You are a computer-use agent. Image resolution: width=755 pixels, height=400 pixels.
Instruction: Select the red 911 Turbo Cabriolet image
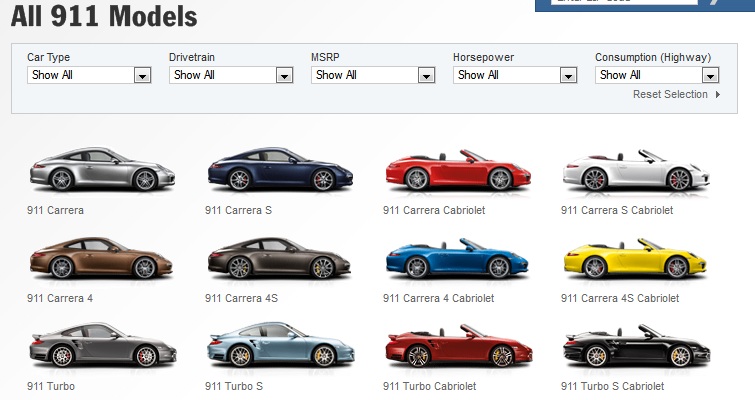pyautogui.click(x=458, y=346)
